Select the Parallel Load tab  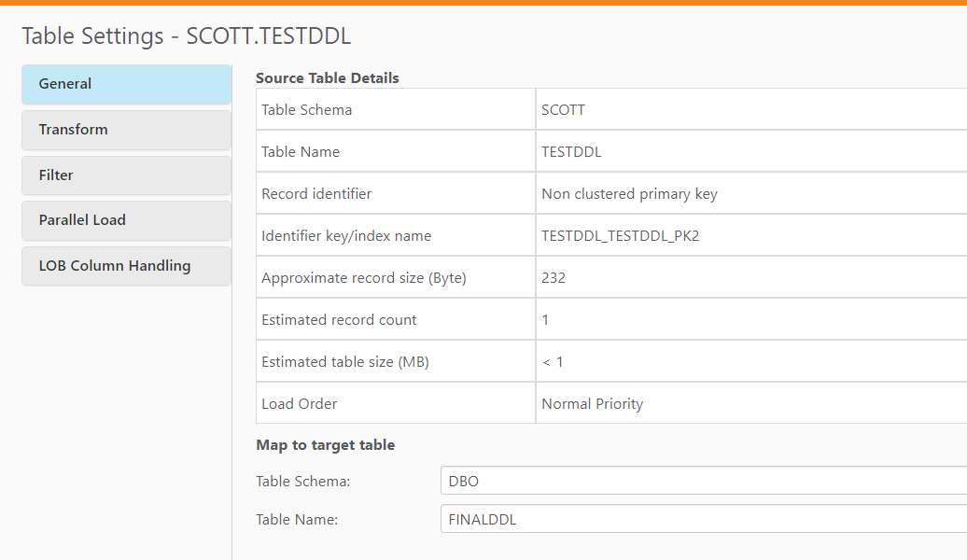(x=126, y=220)
